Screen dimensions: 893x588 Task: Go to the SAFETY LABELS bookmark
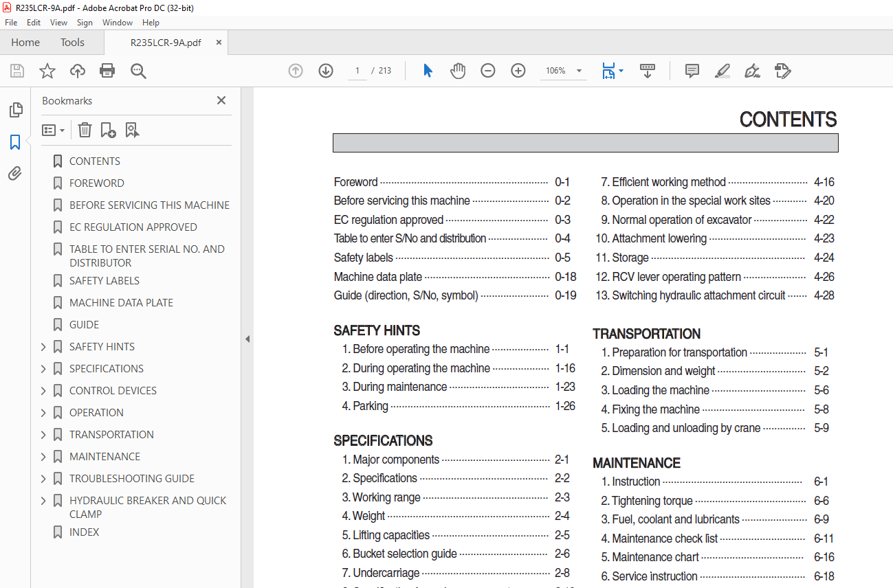[x=104, y=281]
